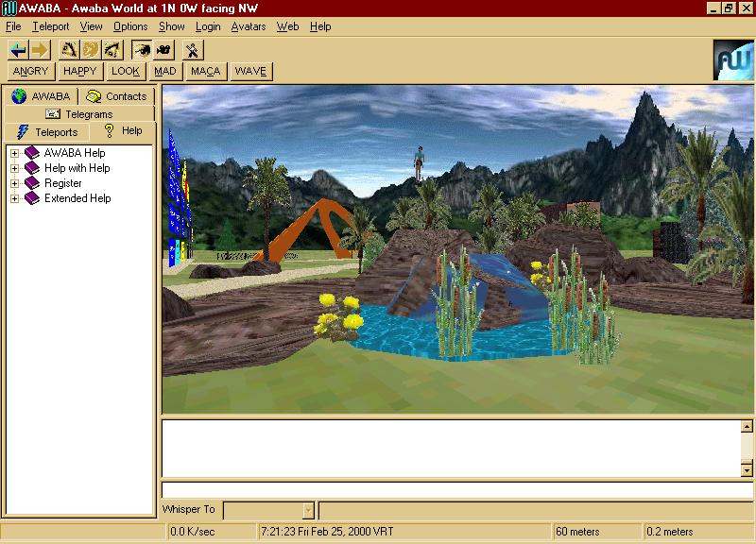Image resolution: width=756 pixels, height=544 pixels.
Task: Open the View menu
Action: point(91,26)
